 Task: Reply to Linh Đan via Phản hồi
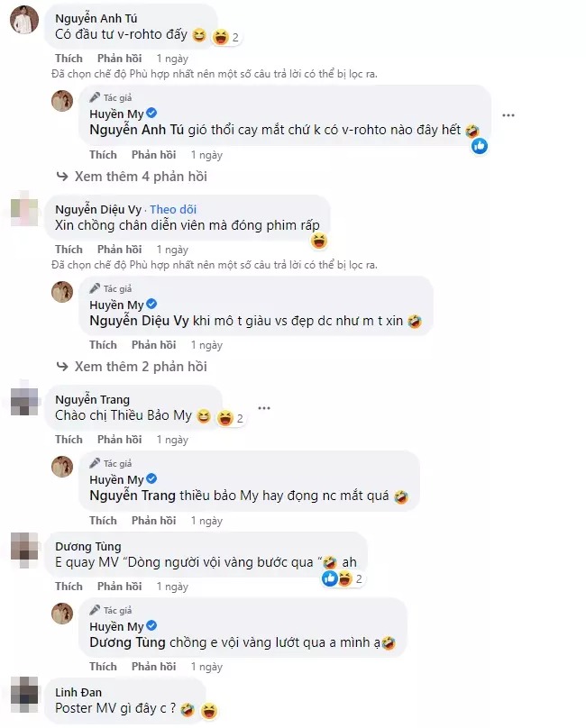tap(117, 725)
